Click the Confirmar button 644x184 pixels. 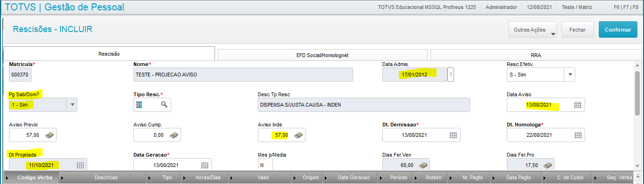tap(618, 30)
